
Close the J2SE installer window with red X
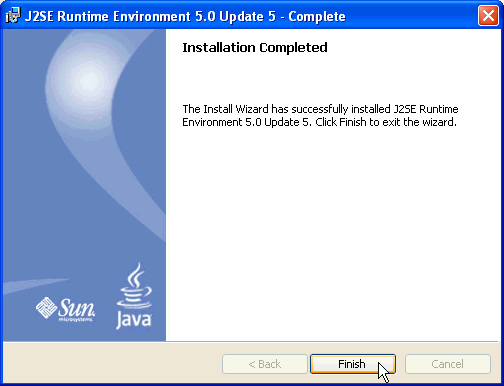click(x=488, y=16)
